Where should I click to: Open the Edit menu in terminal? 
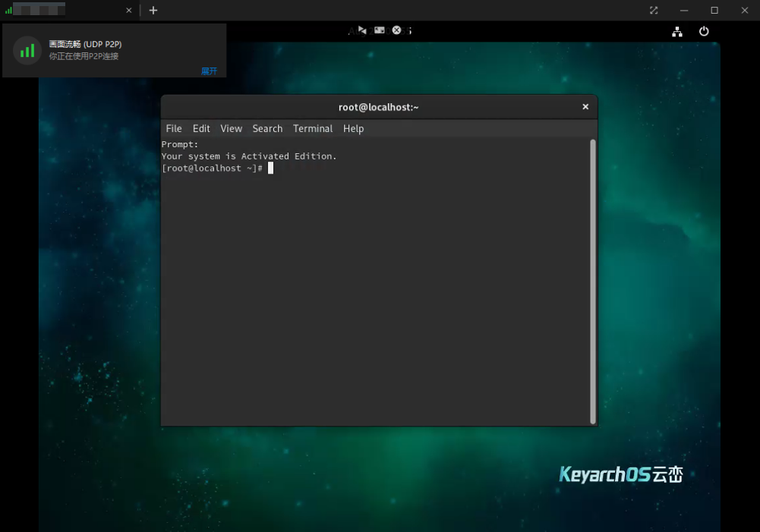[x=201, y=129]
